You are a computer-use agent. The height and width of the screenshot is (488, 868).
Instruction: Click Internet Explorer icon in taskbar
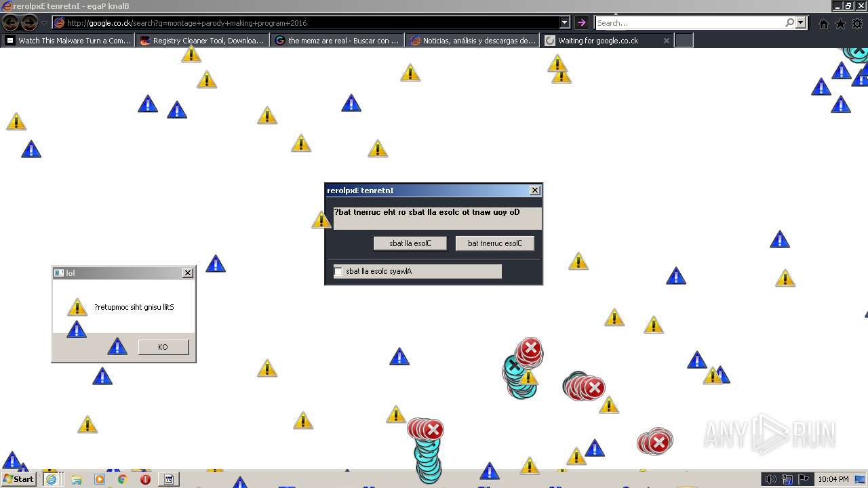click(51, 479)
